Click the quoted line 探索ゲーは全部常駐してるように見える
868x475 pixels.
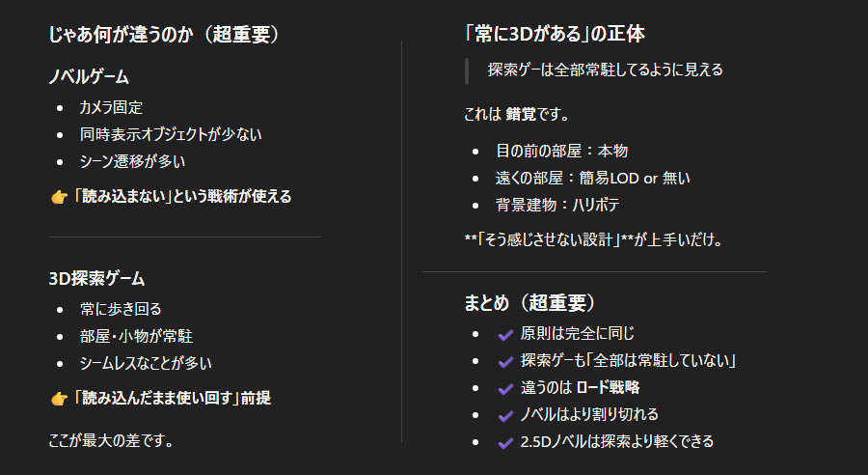pyautogui.click(x=605, y=70)
